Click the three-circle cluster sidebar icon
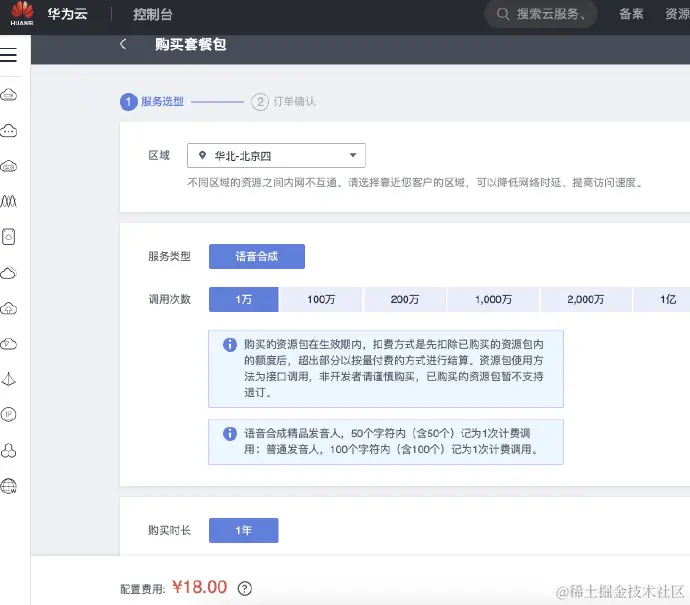 point(9,451)
